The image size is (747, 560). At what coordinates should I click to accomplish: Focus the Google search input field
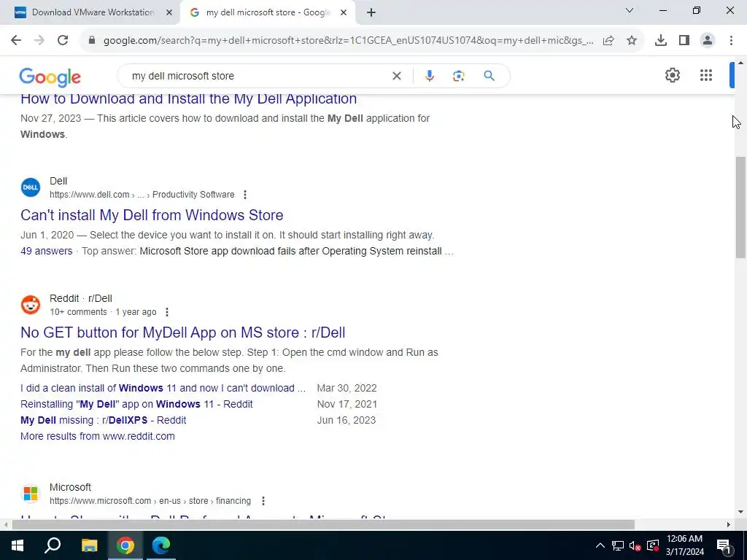(258, 76)
